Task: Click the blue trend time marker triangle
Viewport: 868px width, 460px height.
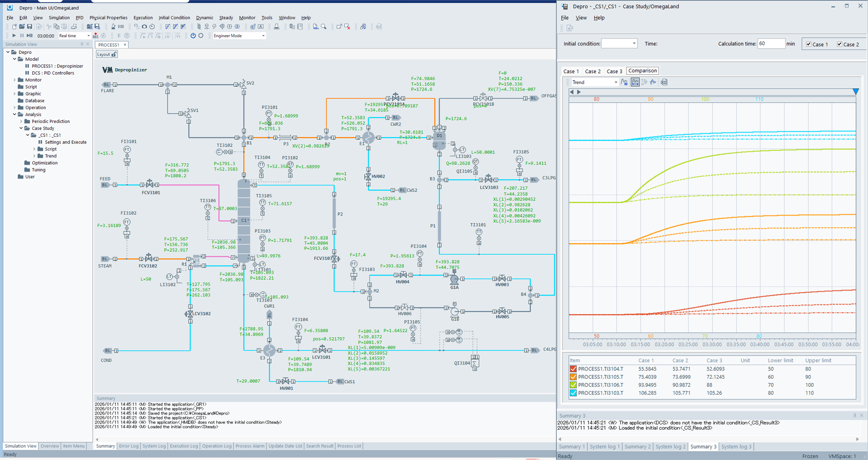Action: (x=855, y=92)
